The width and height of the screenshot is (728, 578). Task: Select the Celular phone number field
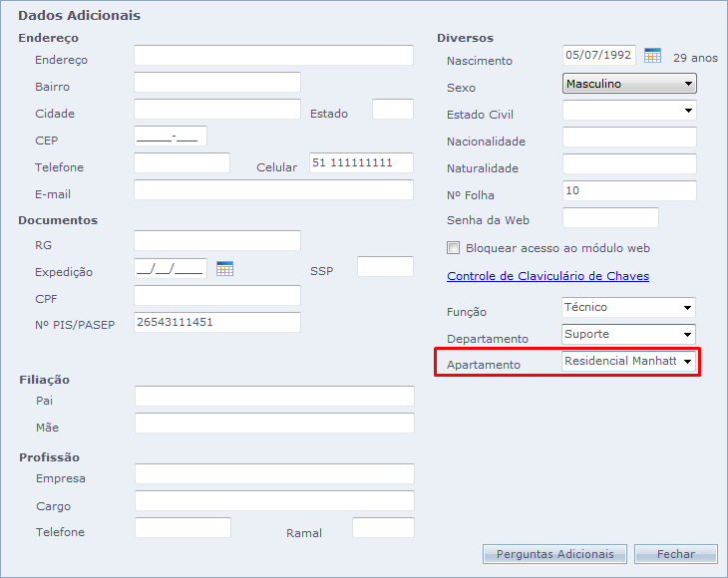361,163
